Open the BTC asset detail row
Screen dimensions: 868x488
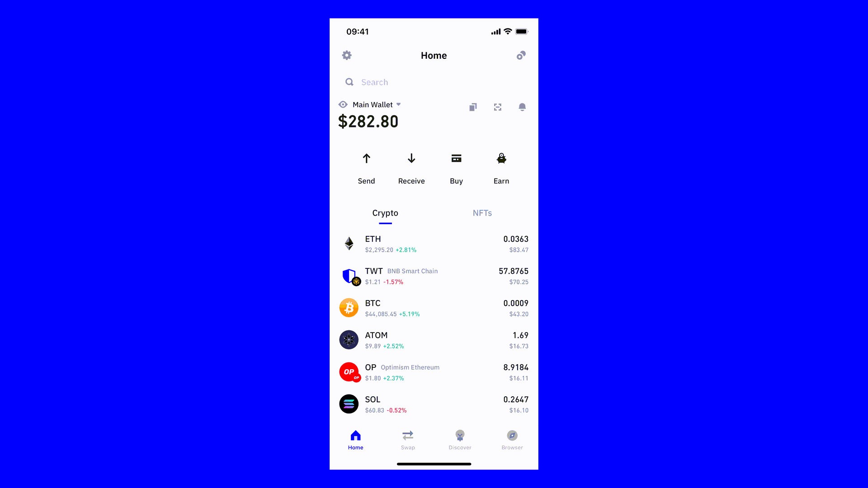coord(434,307)
